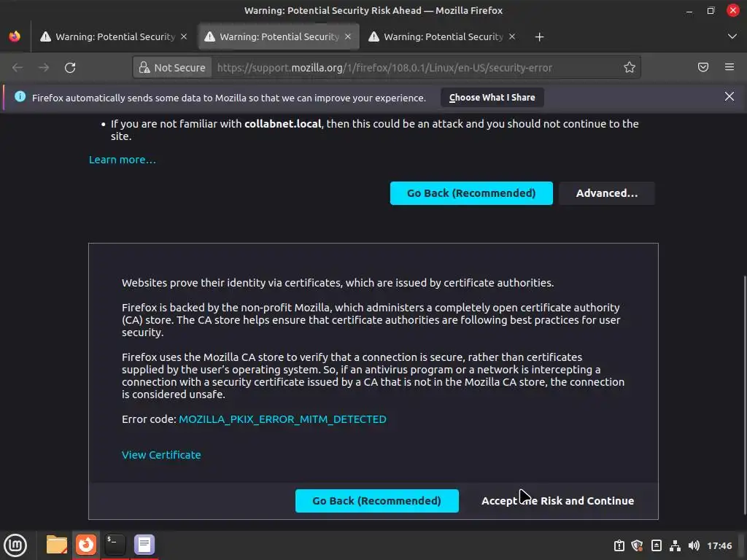Open Terminal from the taskbar
The height and width of the screenshot is (560, 747).
coord(115,545)
